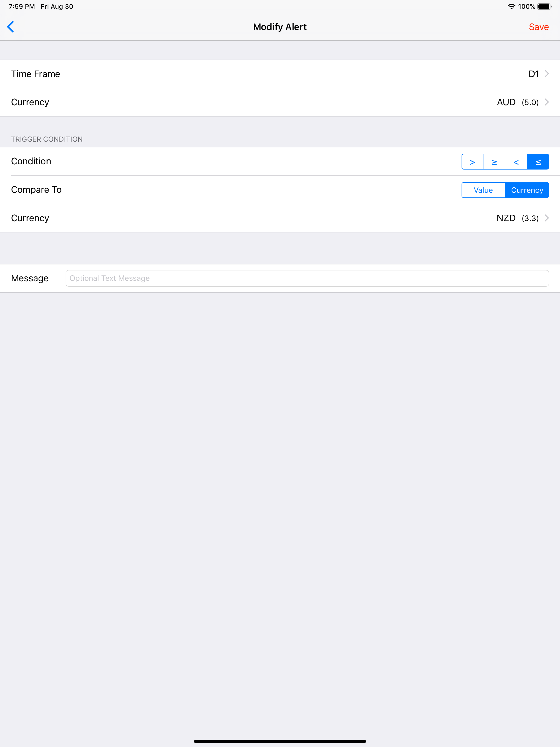The image size is (560, 747).
Task: Expand the AUD currency chooser row
Action: click(280, 102)
